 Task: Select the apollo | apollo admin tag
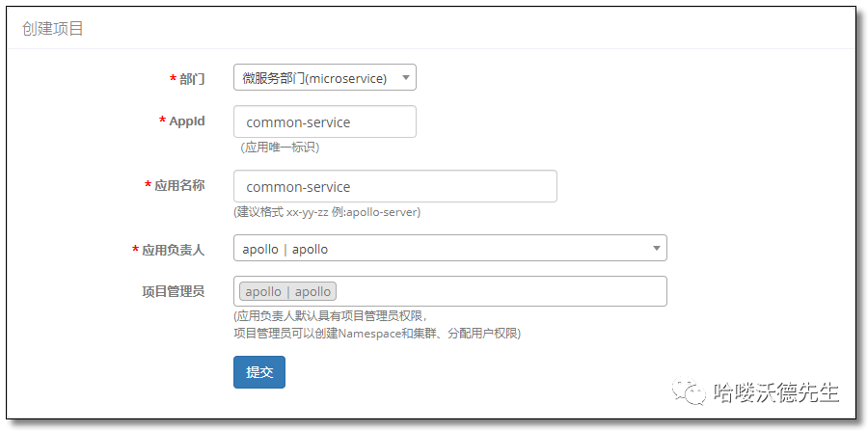pyautogui.click(x=287, y=291)
